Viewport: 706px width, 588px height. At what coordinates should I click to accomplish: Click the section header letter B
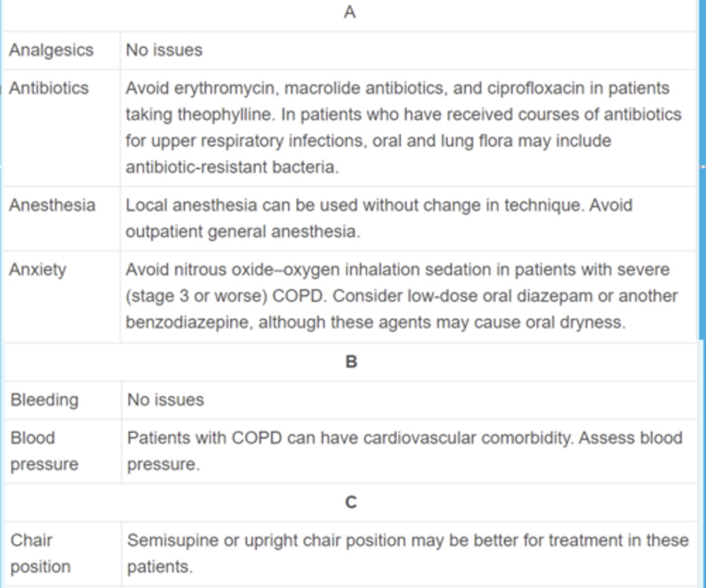tap(351, 362)
